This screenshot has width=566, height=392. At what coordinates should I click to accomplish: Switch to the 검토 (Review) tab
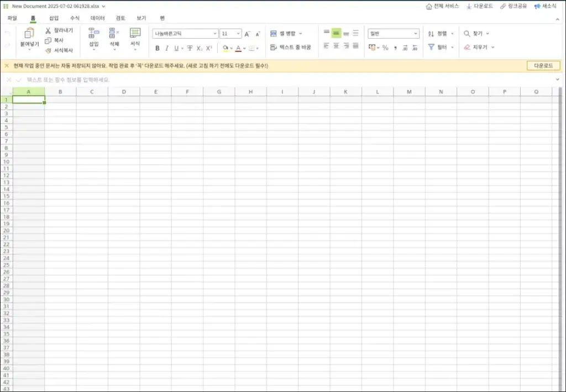[x=120, y=18]
